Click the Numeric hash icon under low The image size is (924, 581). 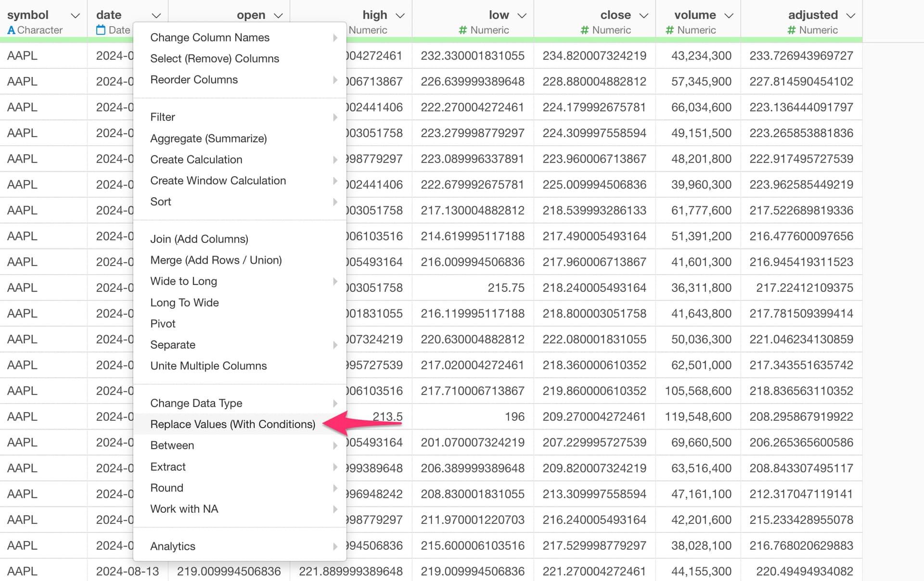click(462, 30)
